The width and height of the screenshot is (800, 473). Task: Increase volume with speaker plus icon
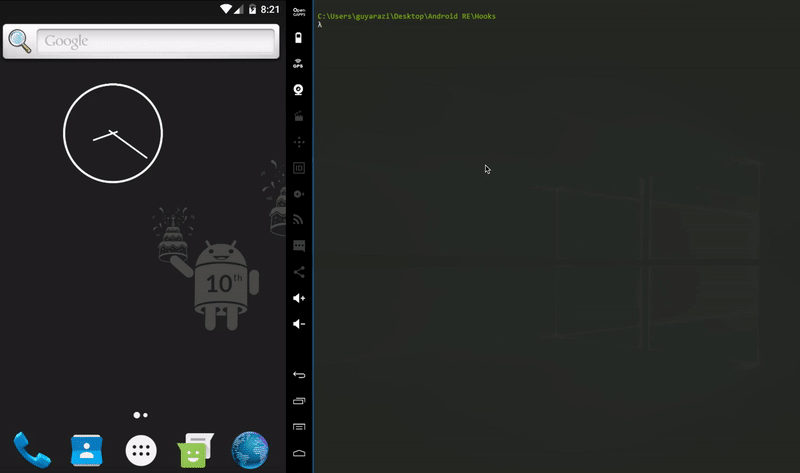click(299, 298)
